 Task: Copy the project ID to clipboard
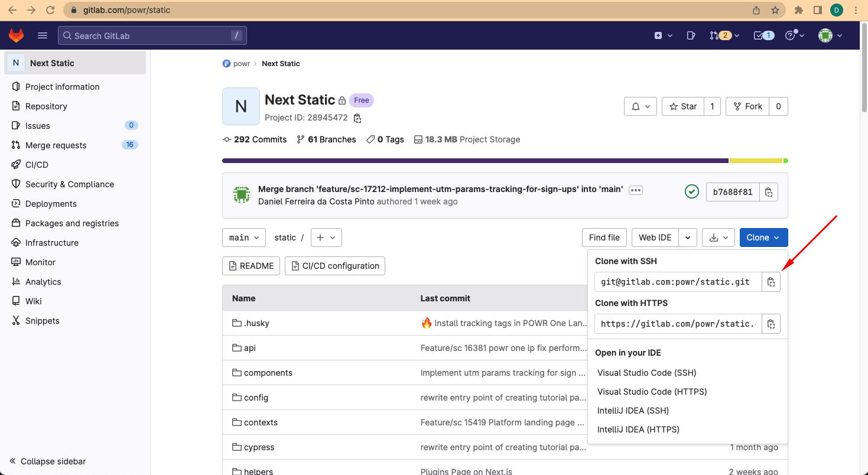357,118
